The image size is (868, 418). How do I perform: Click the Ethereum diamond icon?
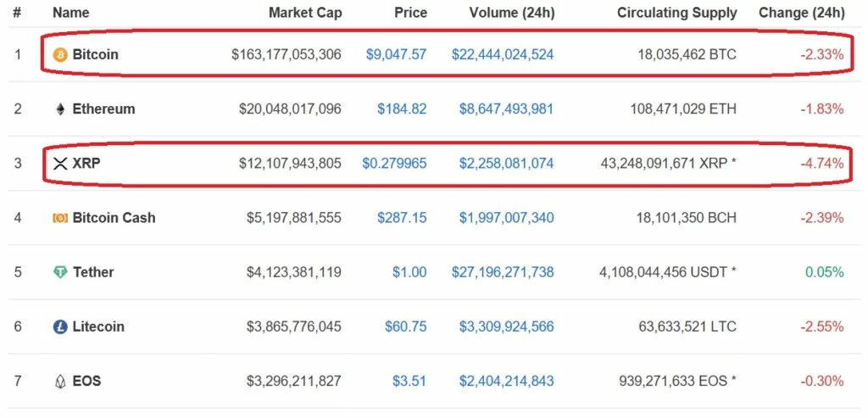[60, 109]
